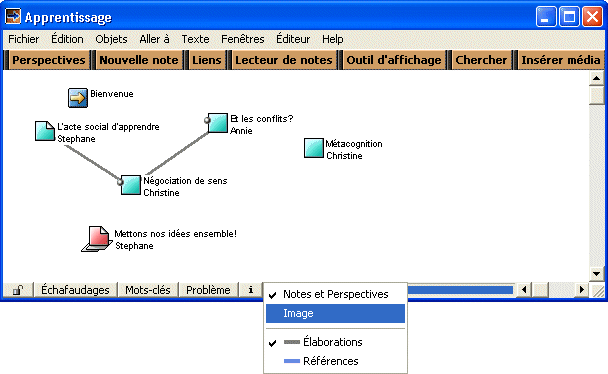
Task: Minimize the Apprentissage window
Action: (x=546, y=17)
